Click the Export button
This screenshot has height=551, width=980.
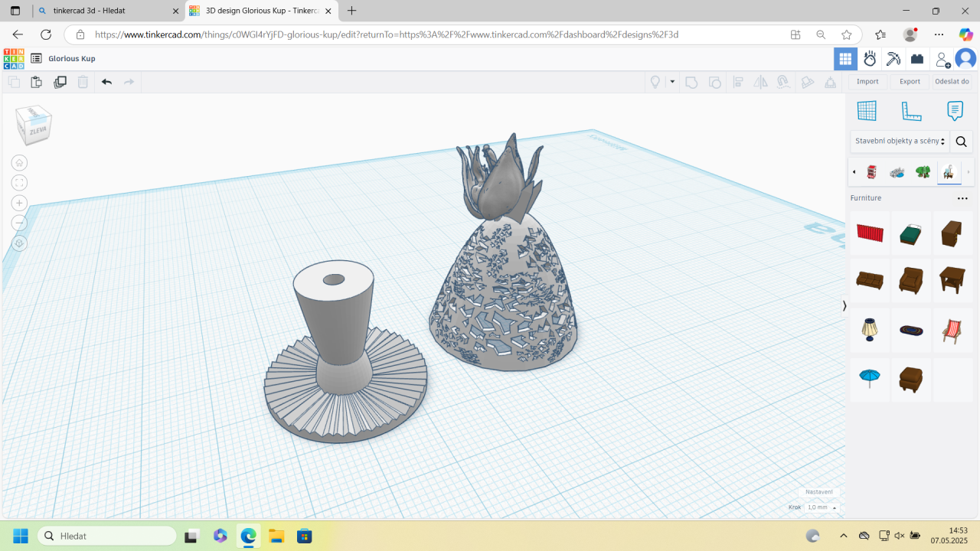pos(910,82)
